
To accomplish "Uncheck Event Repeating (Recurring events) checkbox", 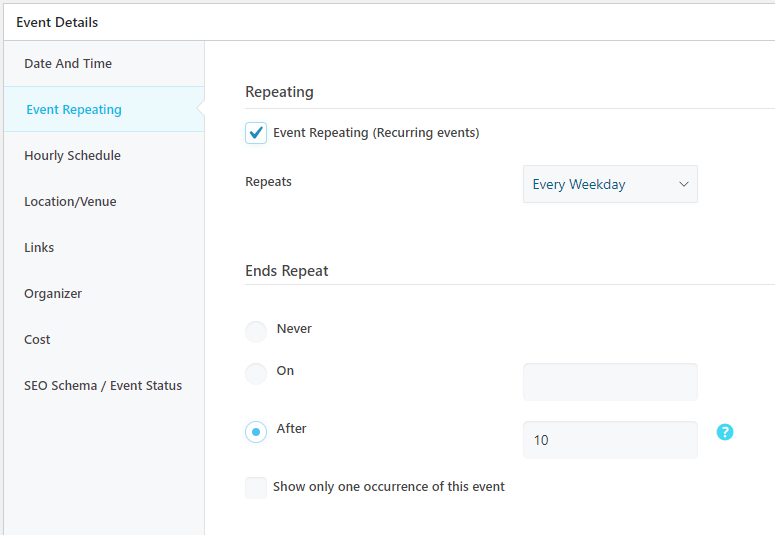I will [256, 133].
